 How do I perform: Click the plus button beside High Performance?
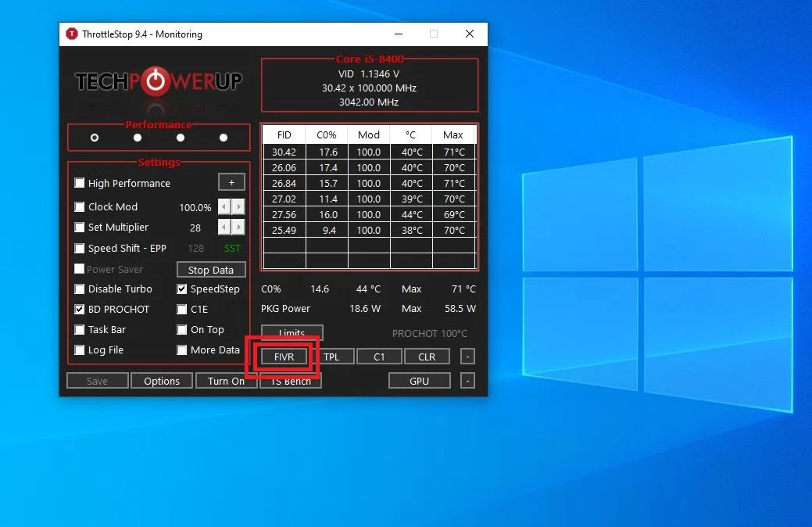(x=231, y=182)
